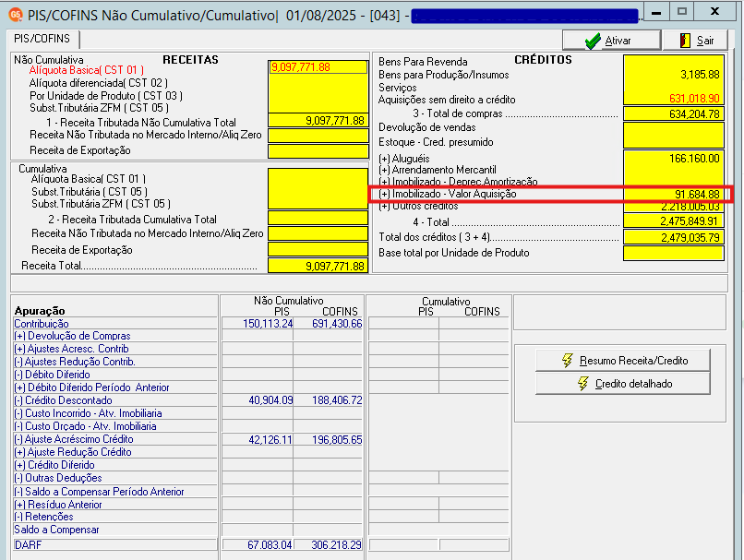Click the red Alíquota Basica( CST 01 ) label
This screenshot has height=560, width=744.
click(x=87, y=70)
